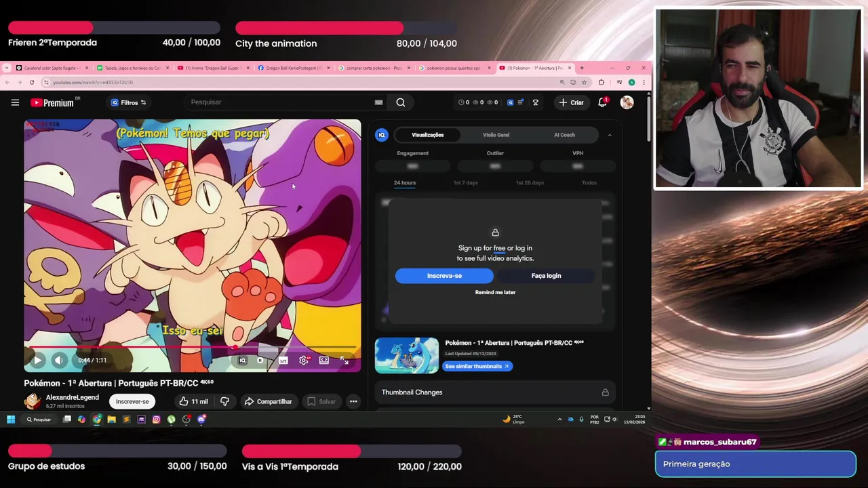The width and height of the screenshot is (868, 488).
Task: Open Discord from the taskbar
Action: tap(201, 420)
